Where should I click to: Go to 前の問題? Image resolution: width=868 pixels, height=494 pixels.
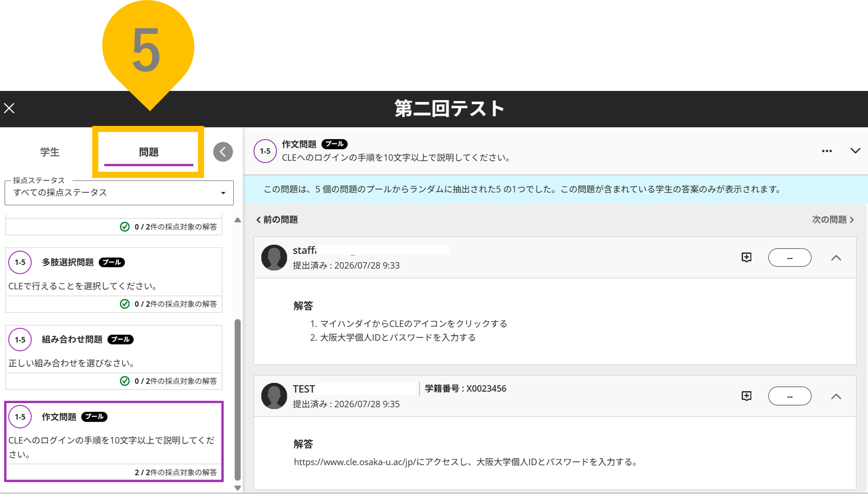(277, 219)
